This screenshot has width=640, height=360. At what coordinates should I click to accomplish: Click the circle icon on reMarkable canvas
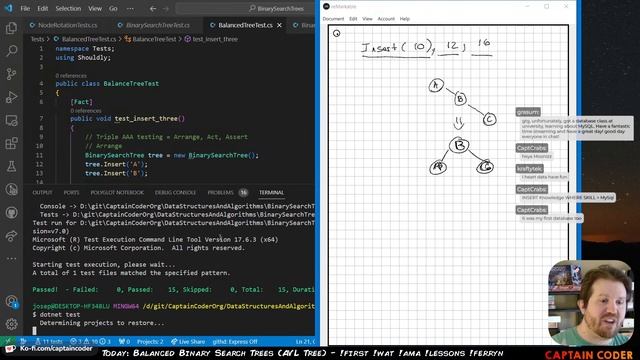[336, 33]
